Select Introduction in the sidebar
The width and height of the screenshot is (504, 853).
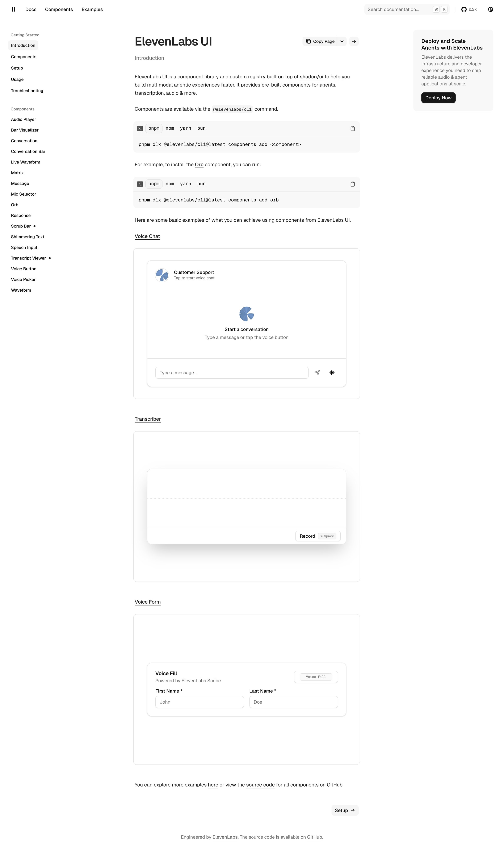click(x=23, y=46)
